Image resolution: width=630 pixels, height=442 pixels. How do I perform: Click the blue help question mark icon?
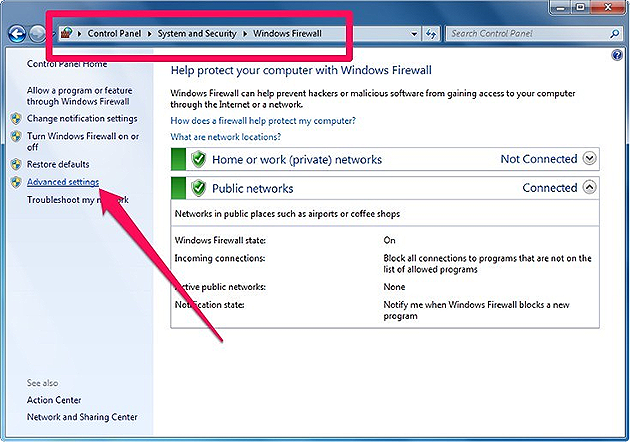pyautogui.click(x=616, y=56)
